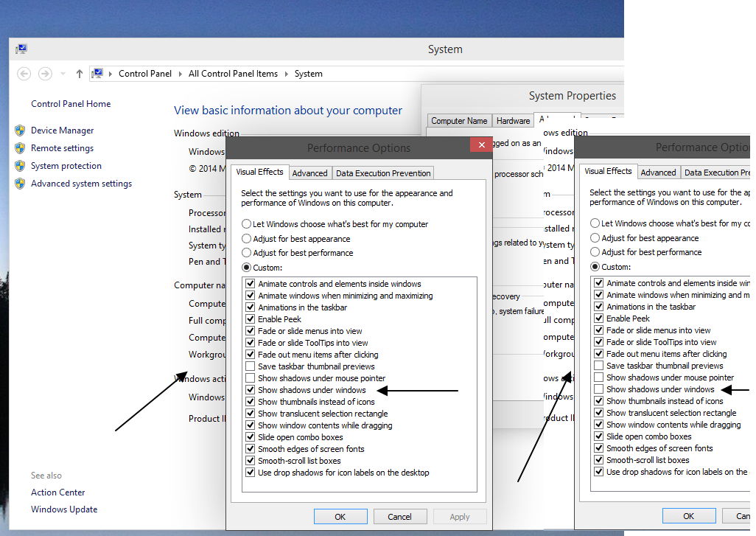Click Cancel in left Performance Options dialog
The image size is (756, 536).
[x=399, y=517]
